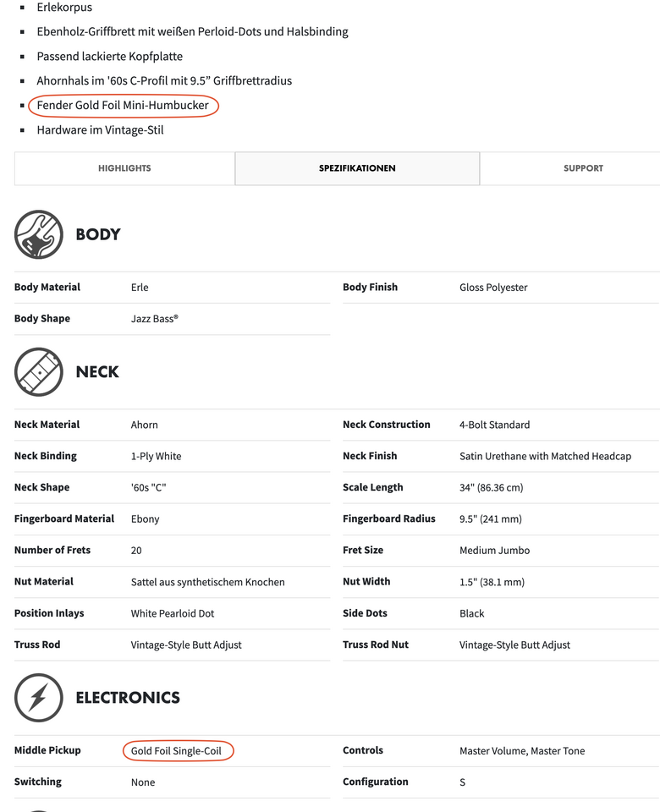Click the Erlekorpus bullet item
Screen dimensions: 660x812
[x=64, y=8]
